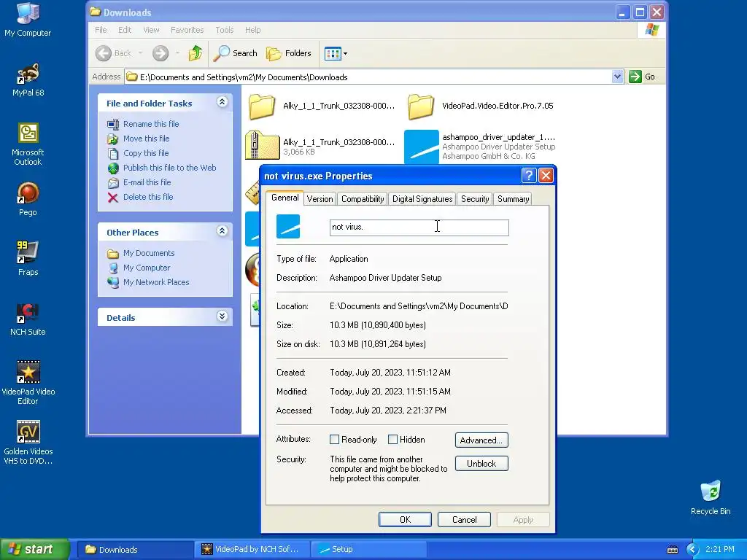Screen dimensions: 747x560
Task: Click the Forward arrow in Downloads toolbar
Action: (x=160, y=53)
